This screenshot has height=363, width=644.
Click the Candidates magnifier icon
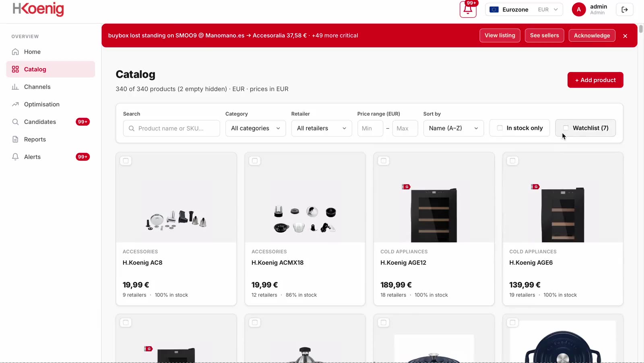point(15,122)
